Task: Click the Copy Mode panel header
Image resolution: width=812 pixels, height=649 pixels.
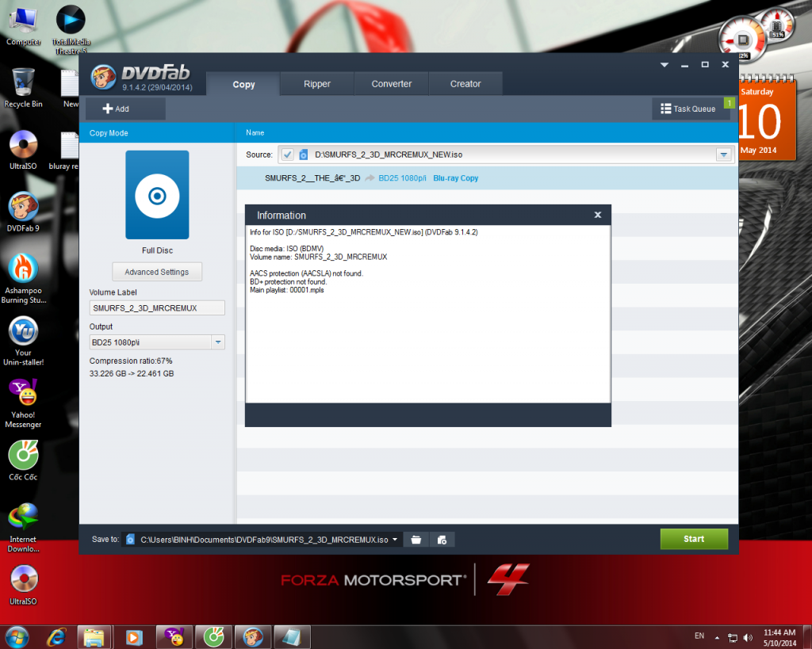Action: click(157, 133)
